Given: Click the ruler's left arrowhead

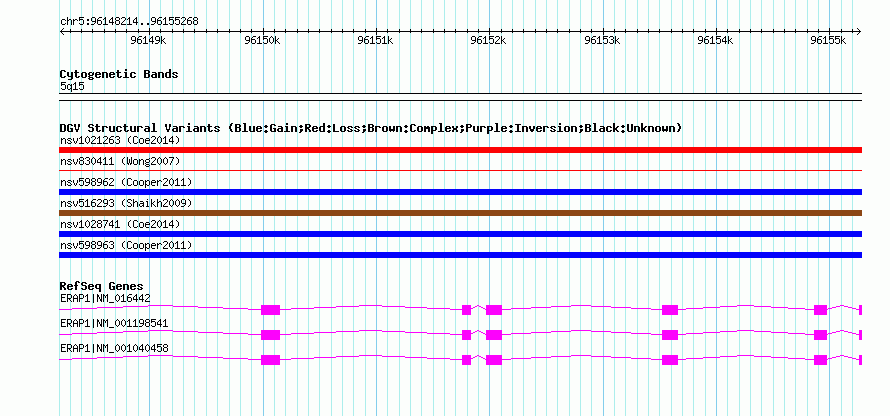Looking at the screenshot, I should pos(62,31).
